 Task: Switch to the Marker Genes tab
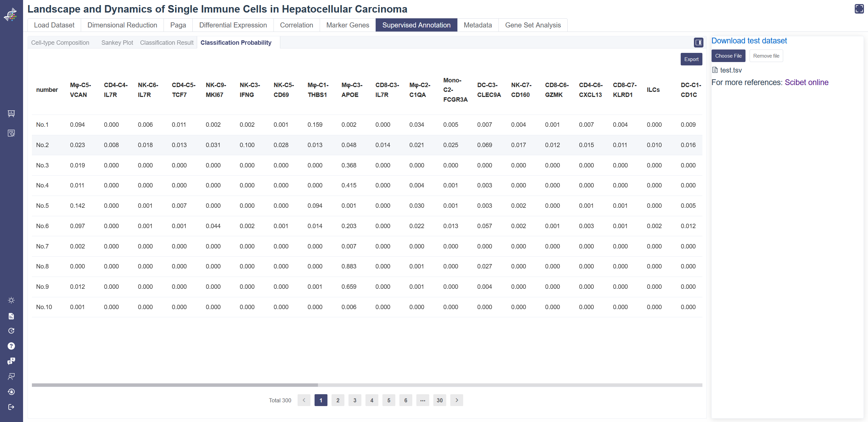pyautogui.click(x=347, y=25)
